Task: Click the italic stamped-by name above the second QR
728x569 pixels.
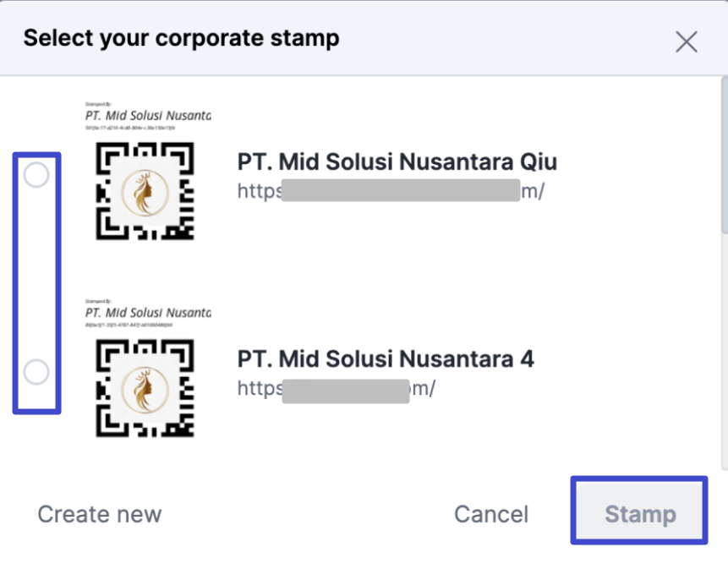Action: [148, 312]
